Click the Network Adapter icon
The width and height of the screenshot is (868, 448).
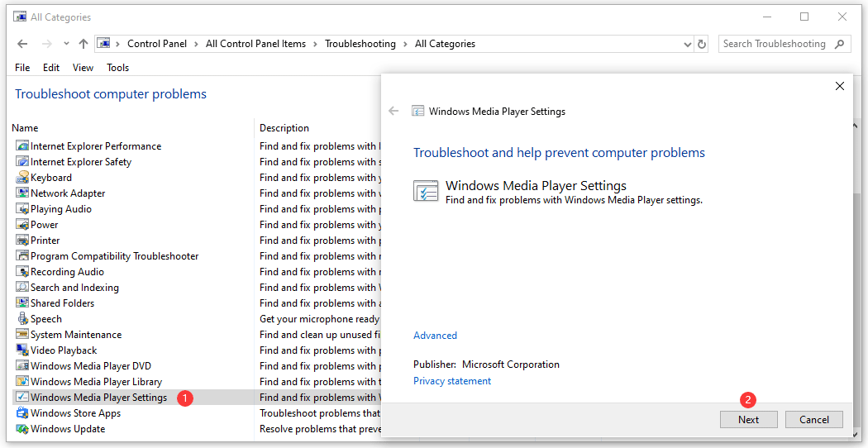tap(22, 193)
